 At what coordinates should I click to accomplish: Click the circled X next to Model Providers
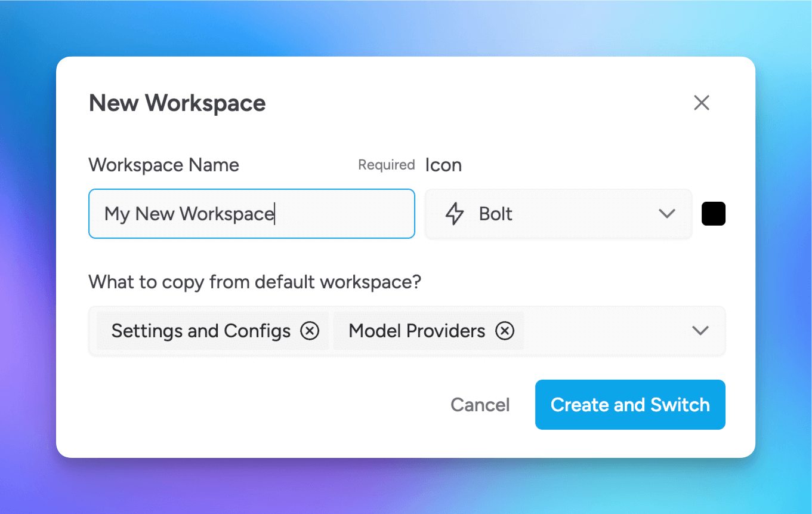coord(505,330)
